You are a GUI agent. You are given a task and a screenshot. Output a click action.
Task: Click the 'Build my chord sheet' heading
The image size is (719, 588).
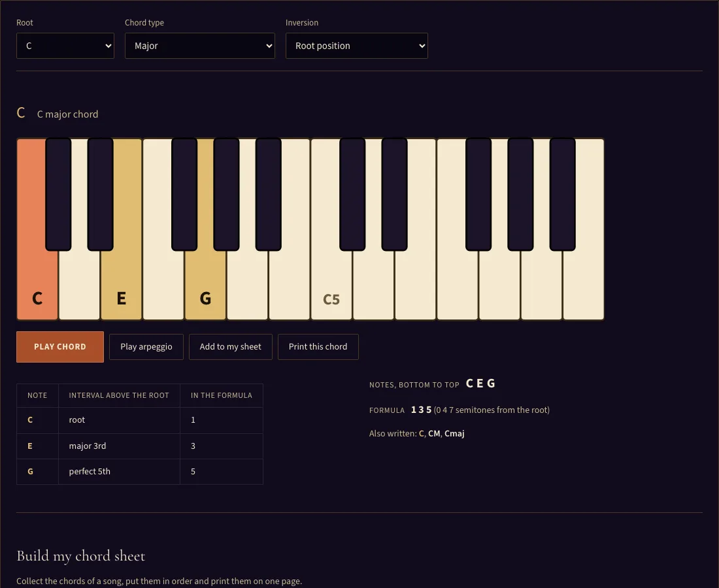pos(80,556)
